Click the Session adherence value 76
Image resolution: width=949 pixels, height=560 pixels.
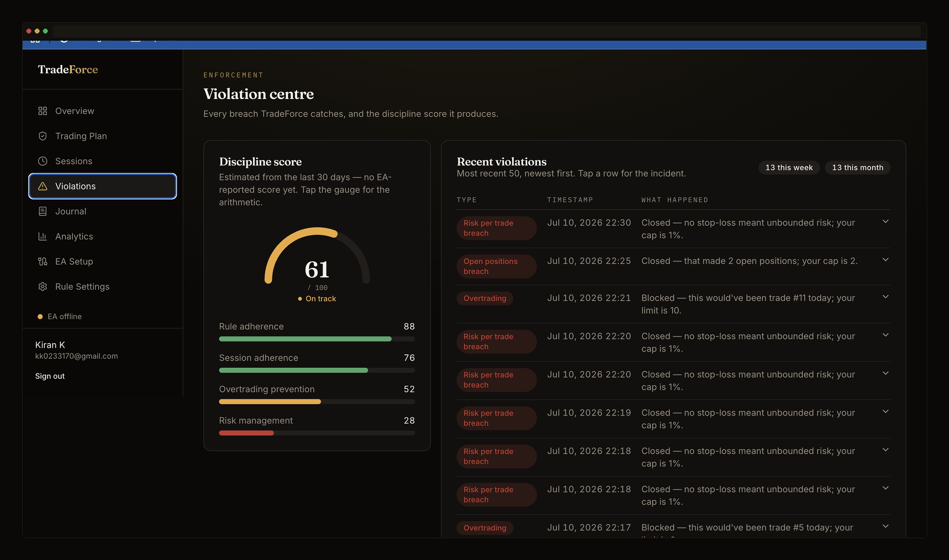pyautogui.click(x=409, y=358)
